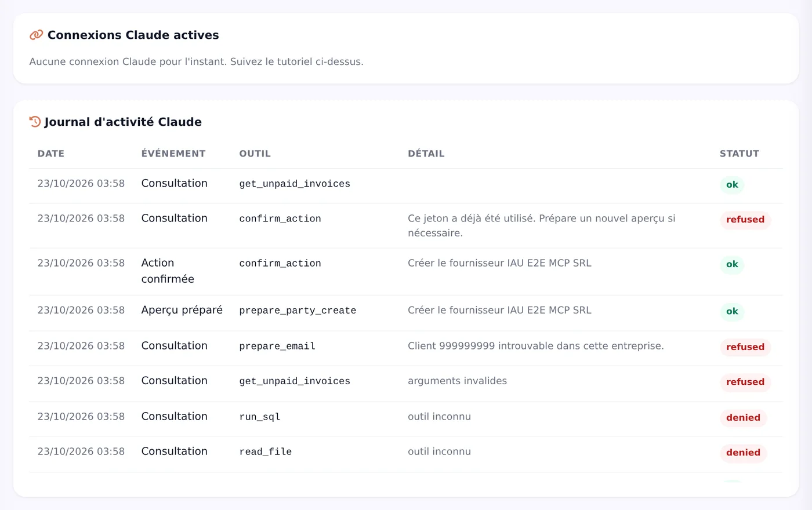This screenshot has width=812, height=510.
Task: Click the history icon beside Journal d'activité Claude
Action: coord(35,122)
